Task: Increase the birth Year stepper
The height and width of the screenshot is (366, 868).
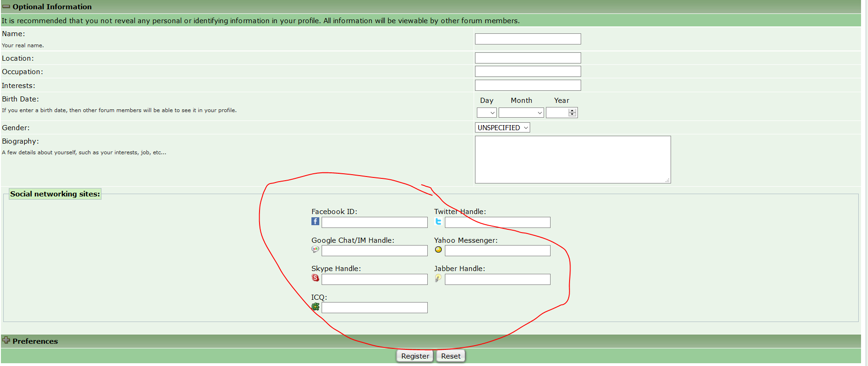Action: (572, 111)
